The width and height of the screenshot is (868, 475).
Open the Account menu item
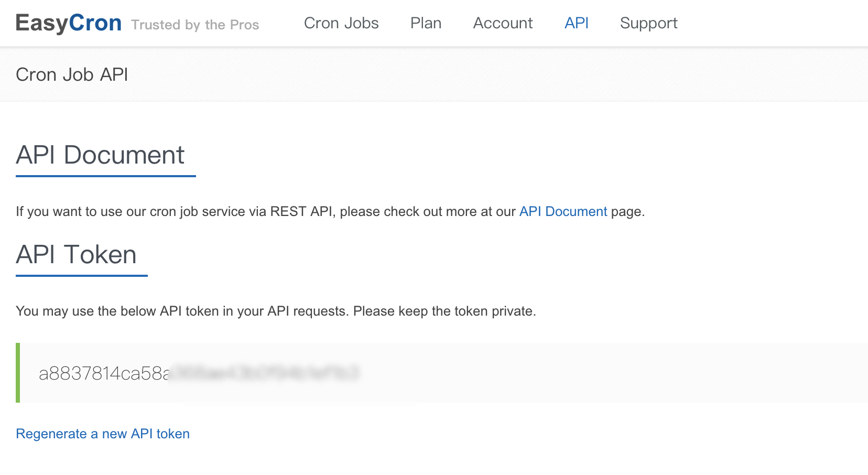pyautogui.click(x=503, y=23)
